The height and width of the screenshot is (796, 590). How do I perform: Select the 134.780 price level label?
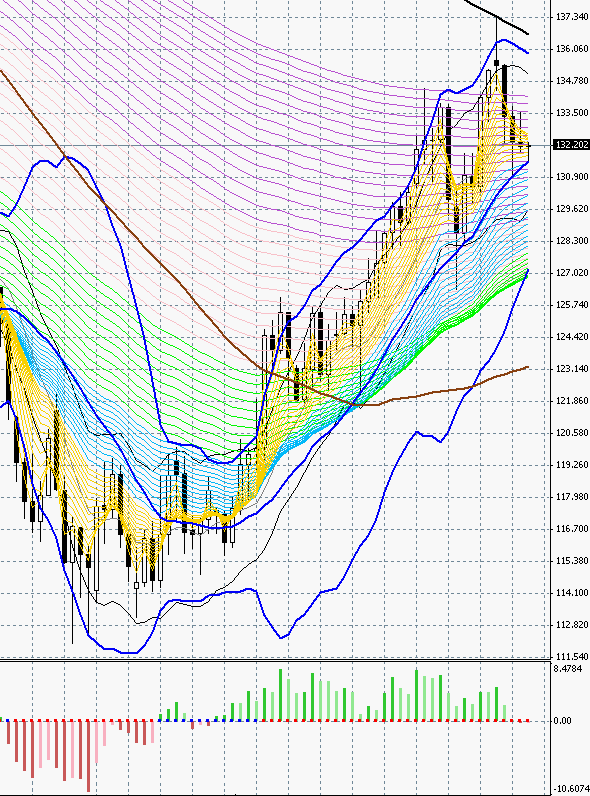[x=572, y=81]
